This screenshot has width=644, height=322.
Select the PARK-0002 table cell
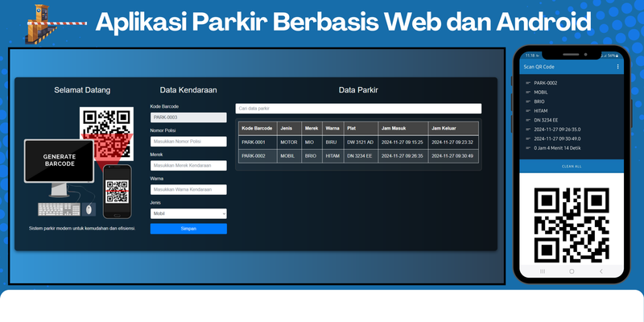click(258, 156)
